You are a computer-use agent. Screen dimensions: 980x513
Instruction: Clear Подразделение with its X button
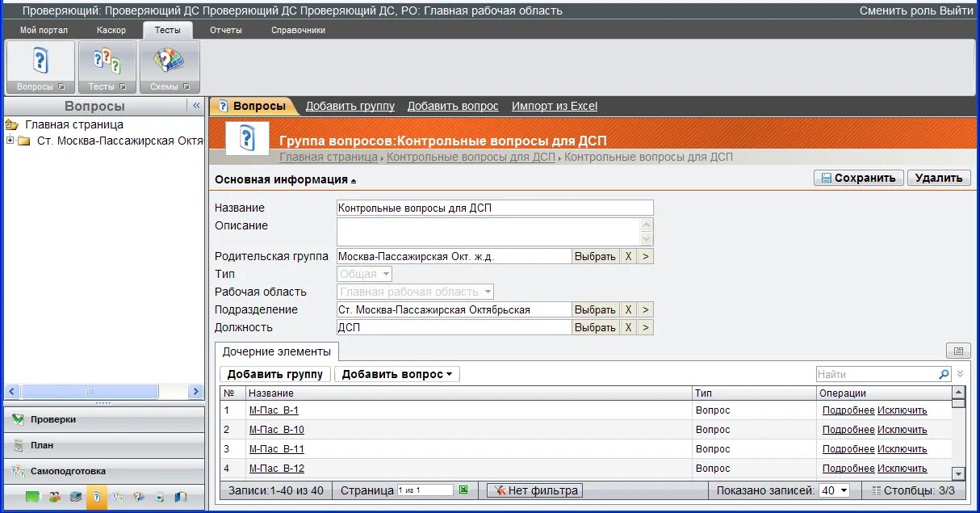pos(628,309)
